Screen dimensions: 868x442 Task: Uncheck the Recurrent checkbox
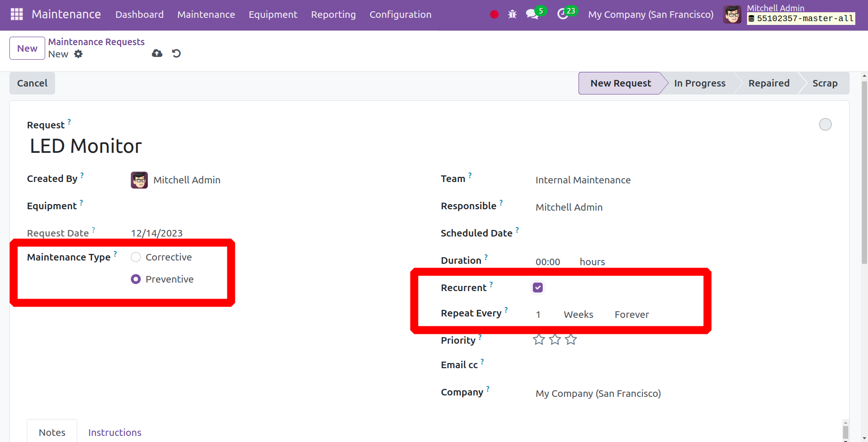[538, 288]
